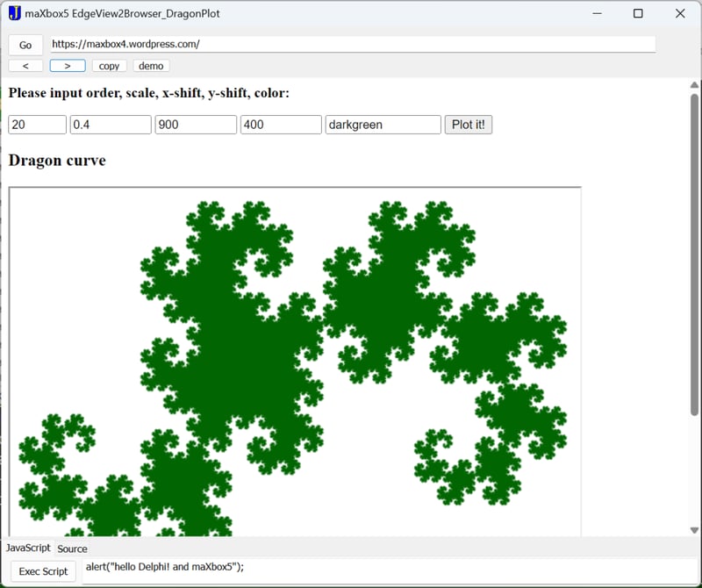Switch to the Source tab
702x588 pixels.
[73, 549]
